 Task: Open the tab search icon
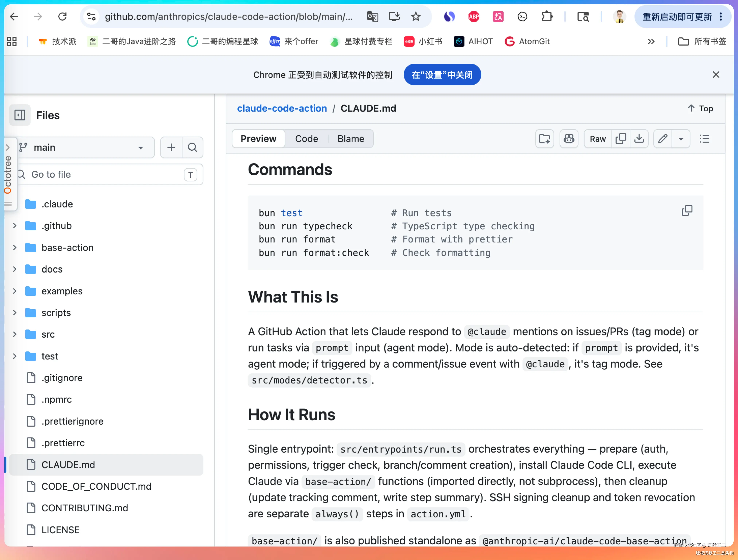click(x=583, y=16)
